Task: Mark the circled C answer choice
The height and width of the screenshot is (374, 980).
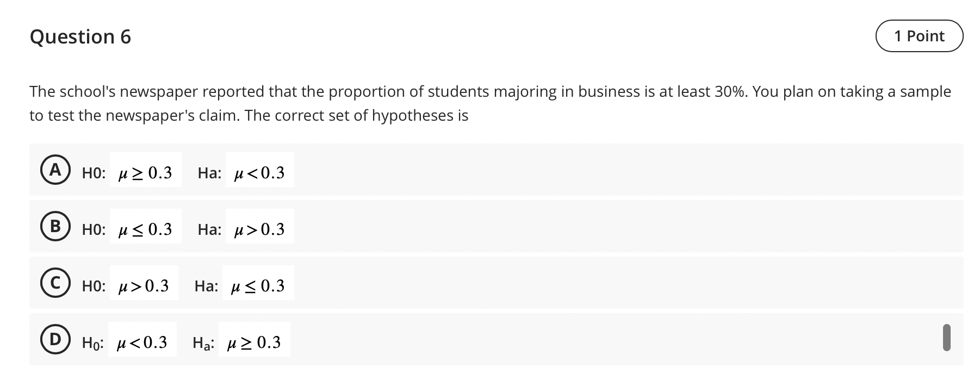Action: click(x=55, y=283)
